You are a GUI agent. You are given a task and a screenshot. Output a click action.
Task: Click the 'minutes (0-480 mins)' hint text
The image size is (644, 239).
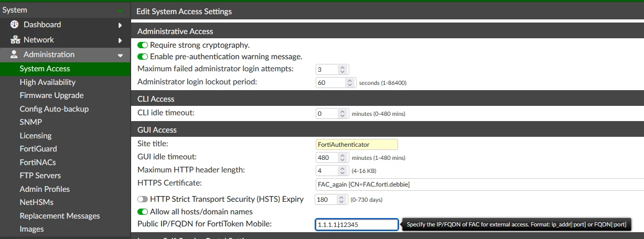tap(379, 114)
